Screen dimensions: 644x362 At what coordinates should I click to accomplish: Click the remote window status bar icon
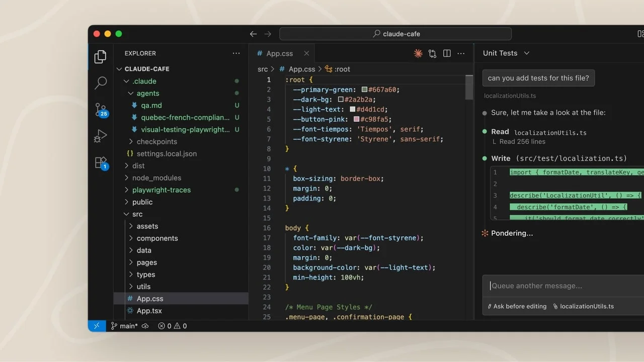tap(97, 326)
